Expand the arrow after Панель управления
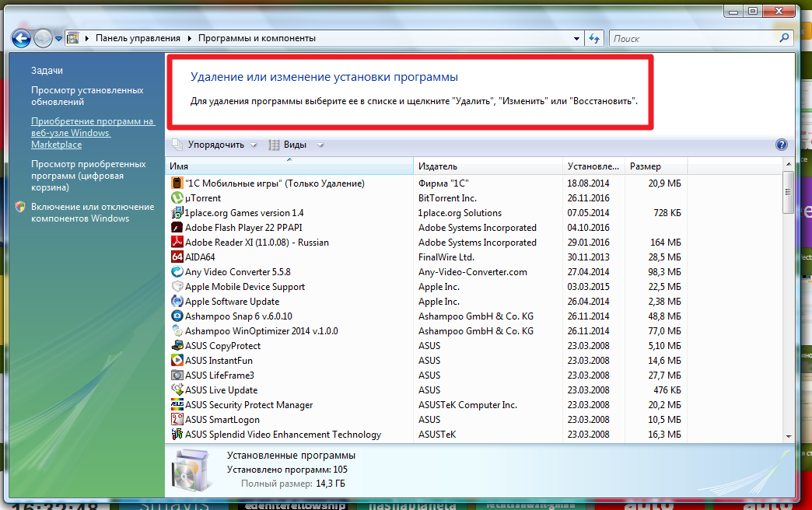 coord(190,38)
